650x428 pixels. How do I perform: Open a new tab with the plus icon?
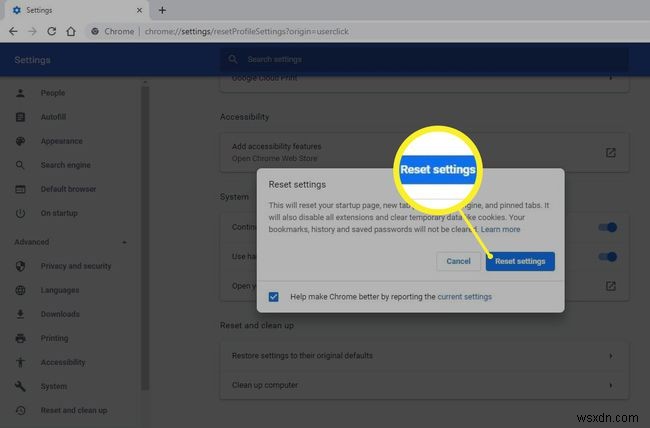point(162,10)
